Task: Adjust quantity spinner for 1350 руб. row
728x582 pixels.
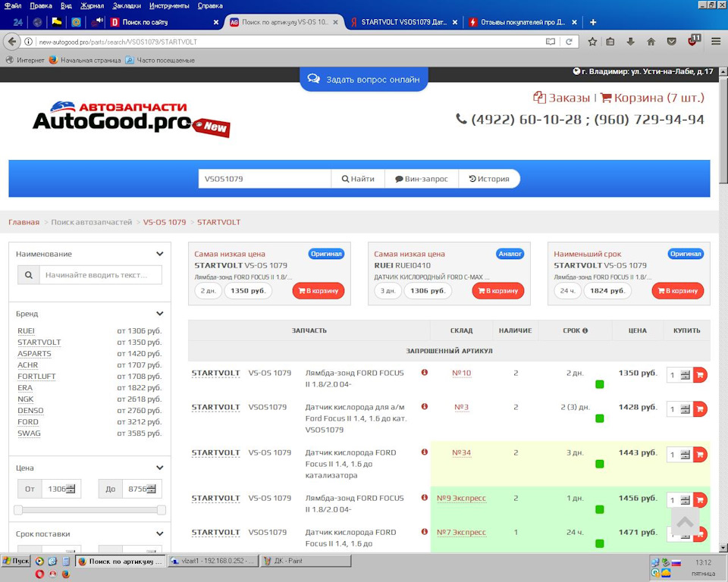Action: tap(686, 375)
